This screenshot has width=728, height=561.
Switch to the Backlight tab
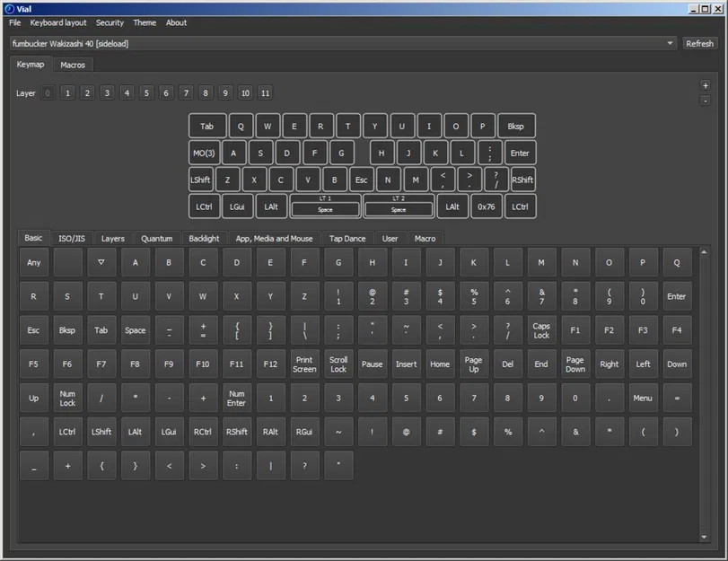204,238
